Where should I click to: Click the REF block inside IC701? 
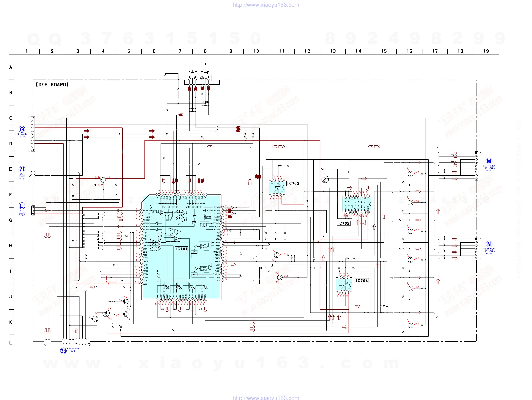pos(204,225)
